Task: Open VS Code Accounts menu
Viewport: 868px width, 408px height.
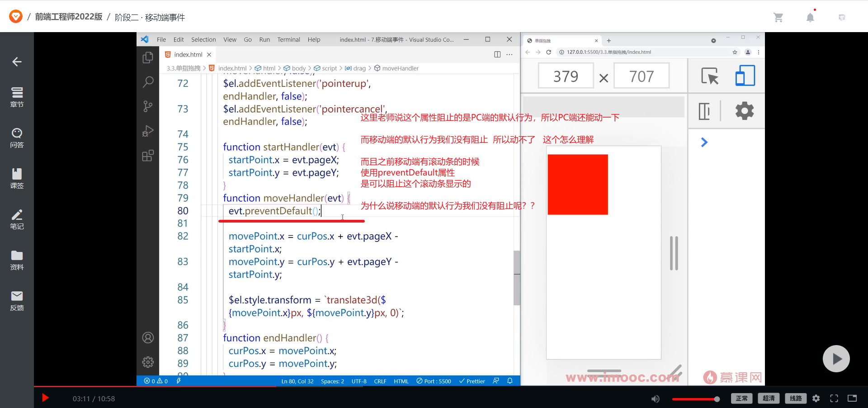Action: (x=148, y=338)
